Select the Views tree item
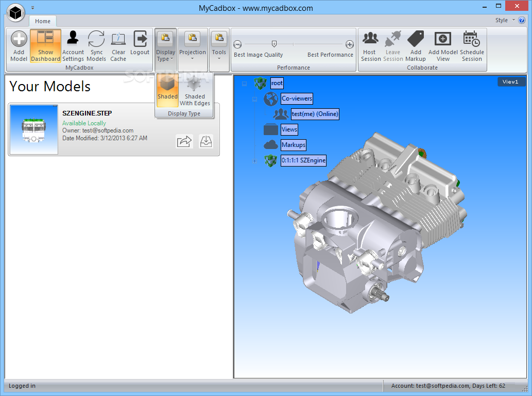The image size is (532, 396). [289, 129]
